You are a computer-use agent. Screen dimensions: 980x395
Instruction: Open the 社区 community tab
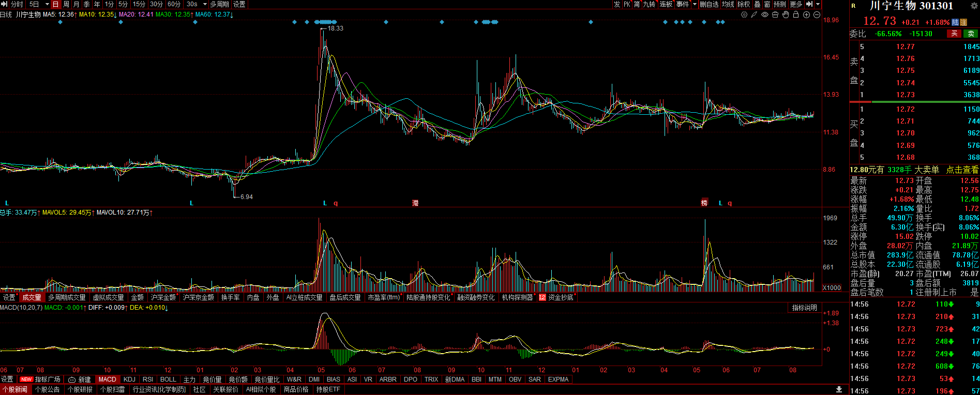(200, 389)
